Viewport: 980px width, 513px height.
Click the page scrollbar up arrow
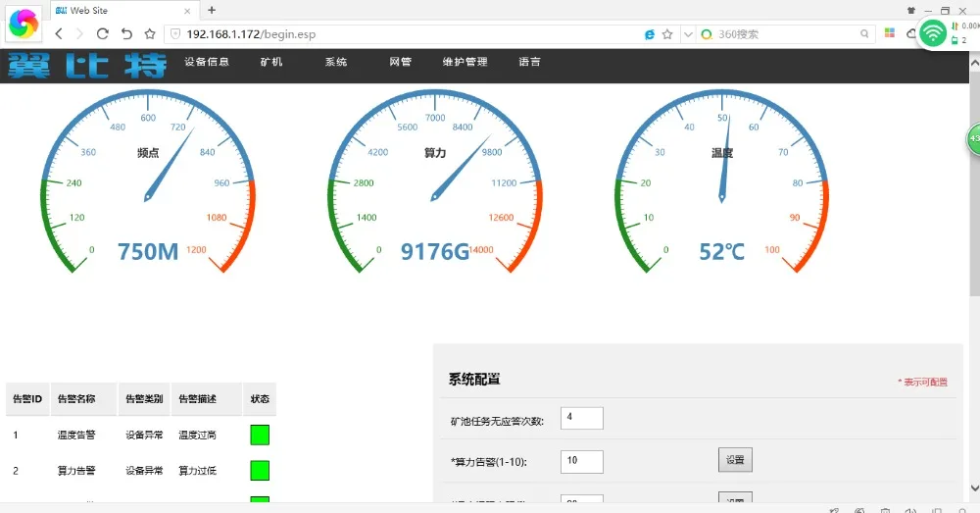[x=974, y=63]
